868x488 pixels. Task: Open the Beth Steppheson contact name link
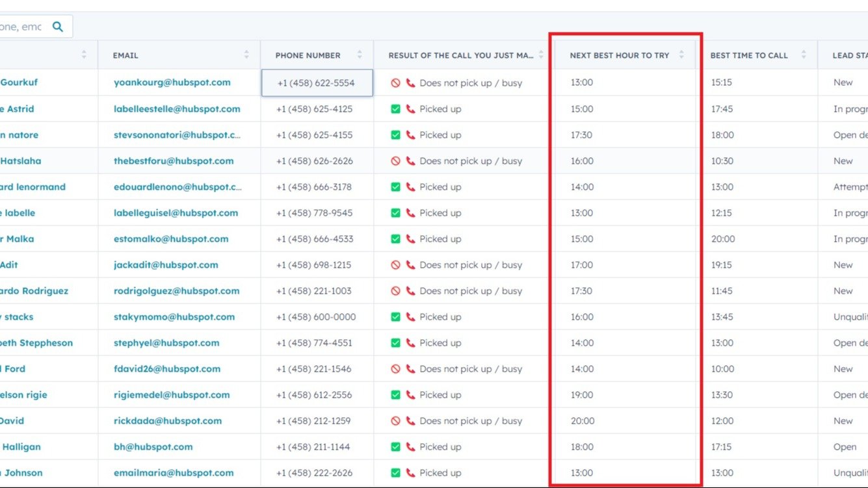36,343
